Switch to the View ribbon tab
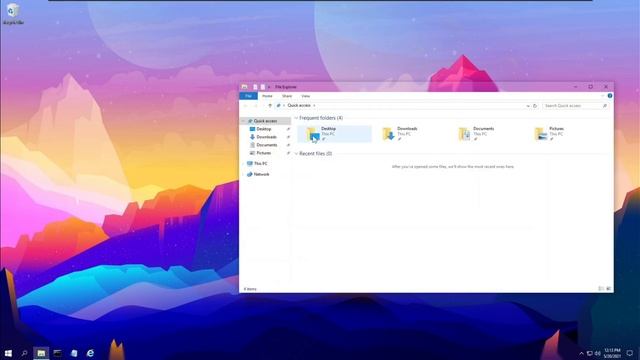The height and width of the screenshot is (360, 640). (305, 96)
